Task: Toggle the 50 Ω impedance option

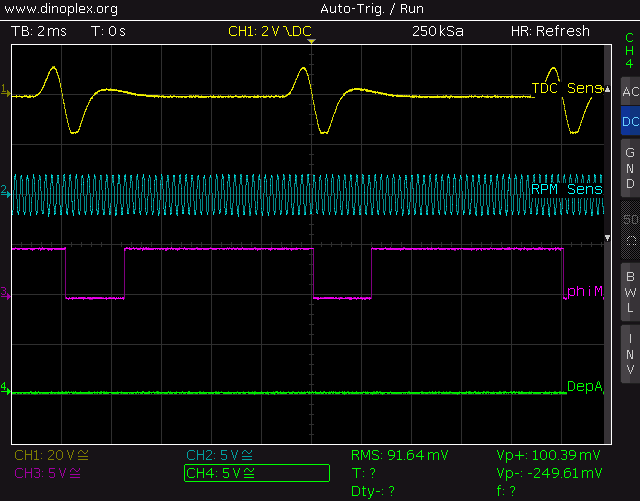Action: tap(629, 229)
